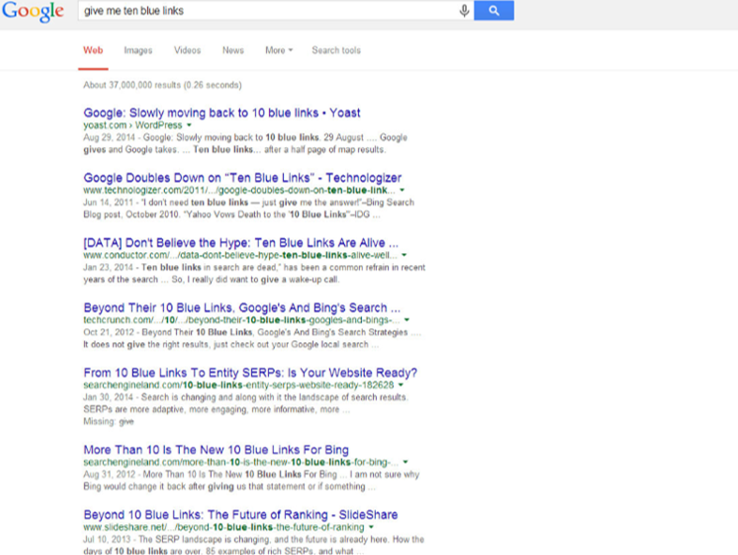The image size is (738, 555).
Task: Click the 'Aug 29, 2014' snippet date
Action: point(109,137)
